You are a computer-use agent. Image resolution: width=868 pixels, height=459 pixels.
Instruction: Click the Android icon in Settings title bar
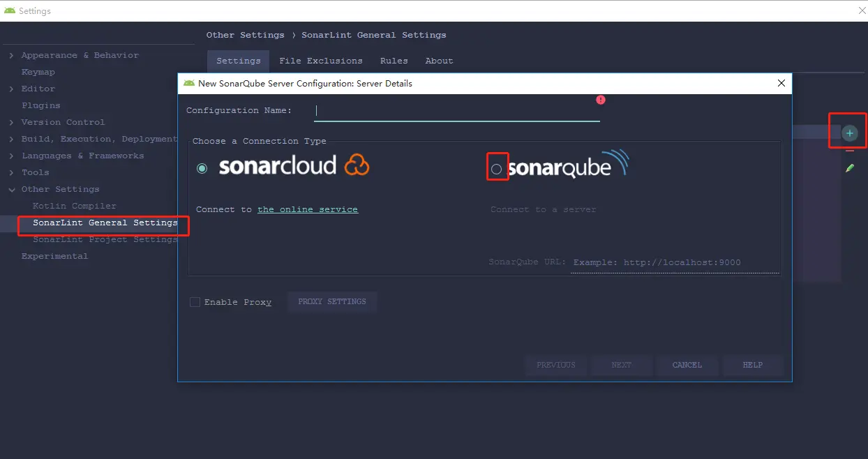(10, 10)
